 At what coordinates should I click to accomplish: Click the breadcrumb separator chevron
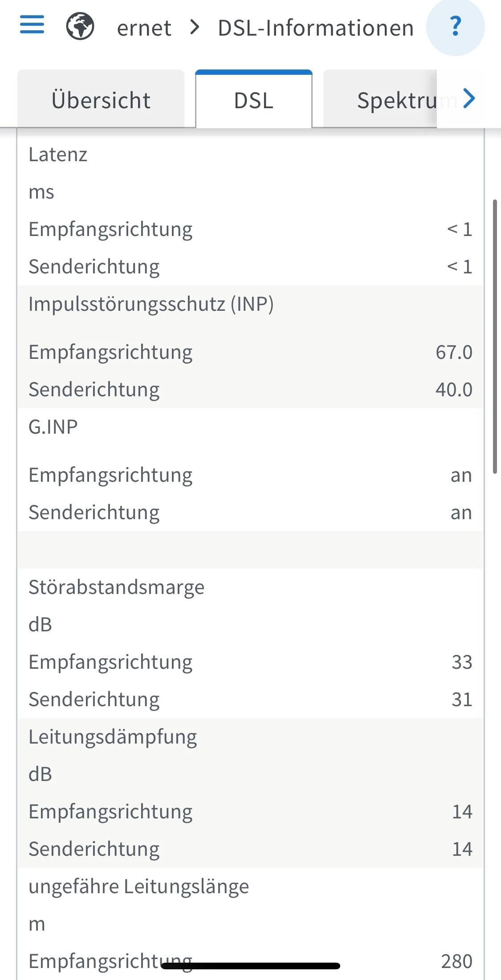click(195, 28)
